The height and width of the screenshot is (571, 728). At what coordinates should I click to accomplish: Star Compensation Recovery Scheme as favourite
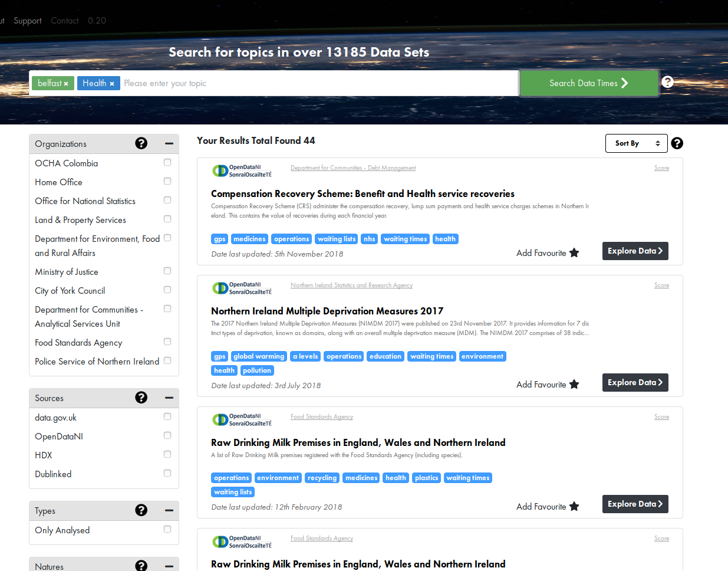click(574, 253)
